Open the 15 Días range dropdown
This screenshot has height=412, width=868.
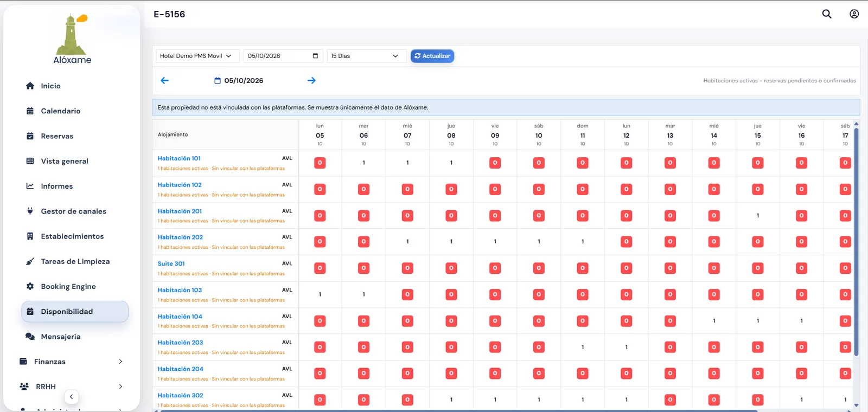tap(367, 56)
